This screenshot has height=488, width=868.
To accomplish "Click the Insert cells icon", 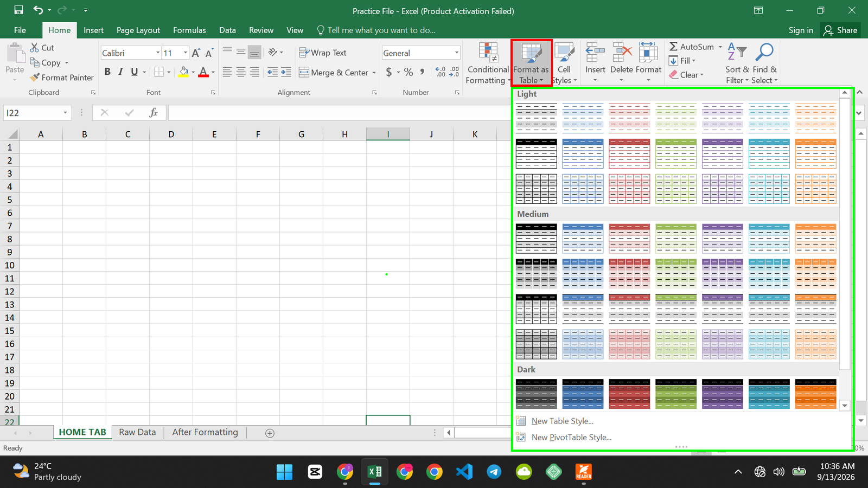I will (595, 52).
